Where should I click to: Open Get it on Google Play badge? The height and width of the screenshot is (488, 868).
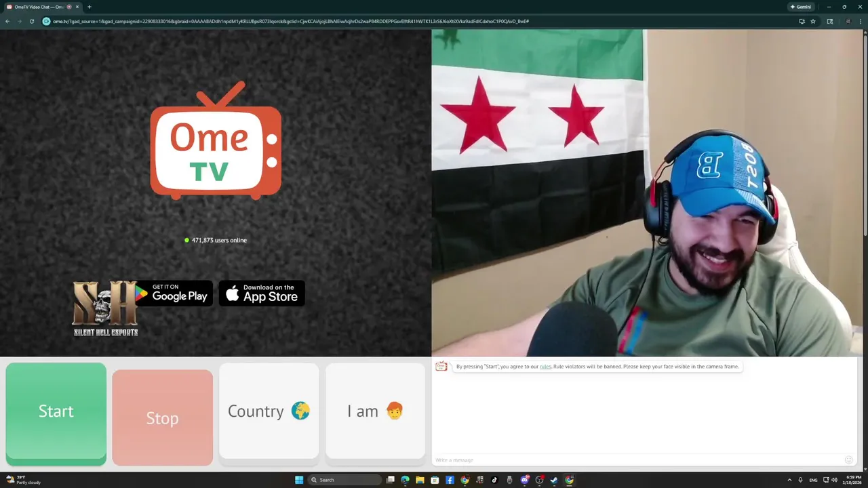(x=173, y=293)
